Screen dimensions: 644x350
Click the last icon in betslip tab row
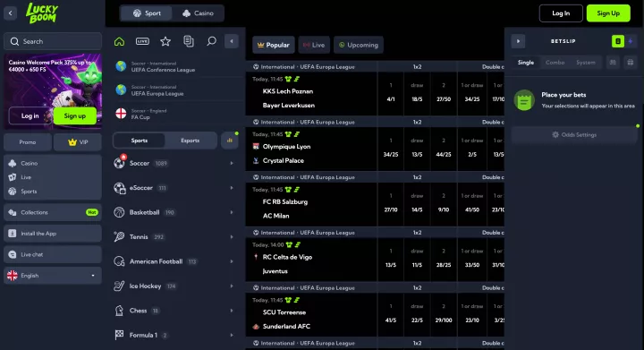click(630, 63)
